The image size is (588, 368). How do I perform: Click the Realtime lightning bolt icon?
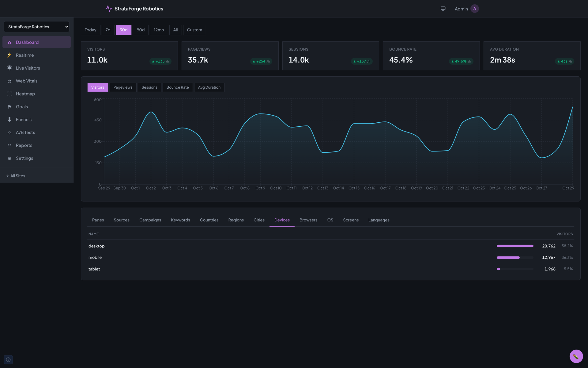pos(9,55)
